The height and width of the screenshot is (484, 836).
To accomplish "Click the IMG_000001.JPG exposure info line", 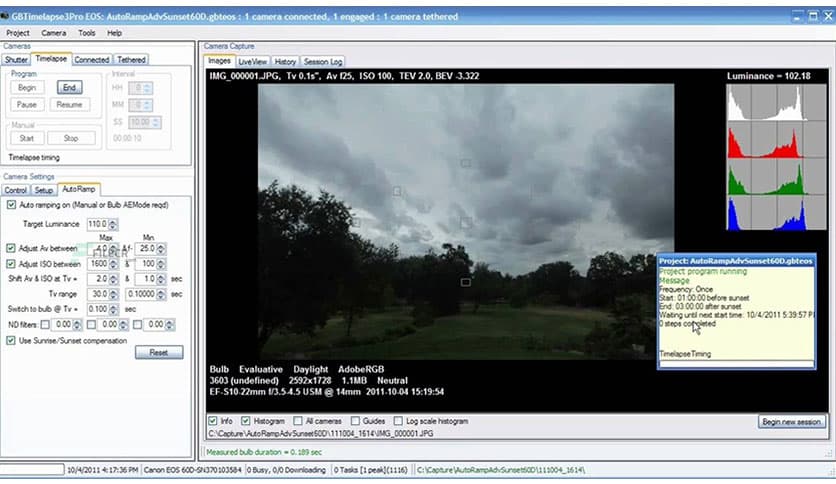I will [x=344, y=76].
